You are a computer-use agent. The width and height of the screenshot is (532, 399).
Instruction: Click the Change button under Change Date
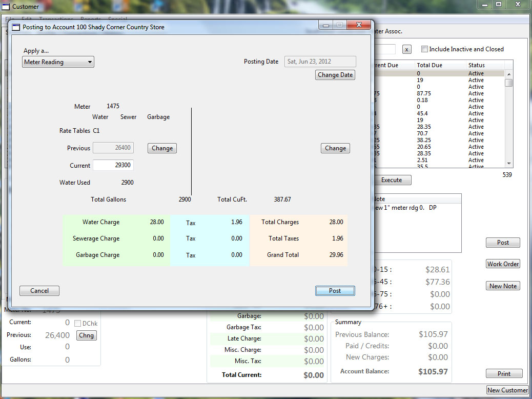pos(335,148)
